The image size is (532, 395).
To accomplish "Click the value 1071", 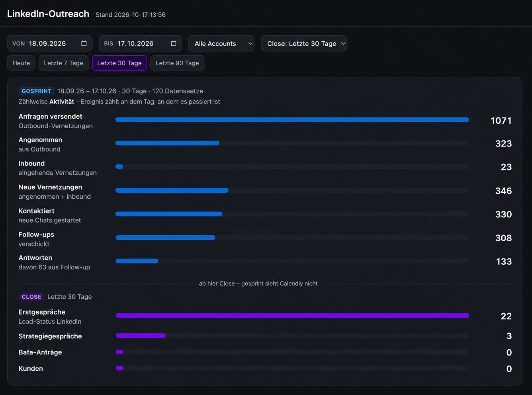I will click(501, 120).
